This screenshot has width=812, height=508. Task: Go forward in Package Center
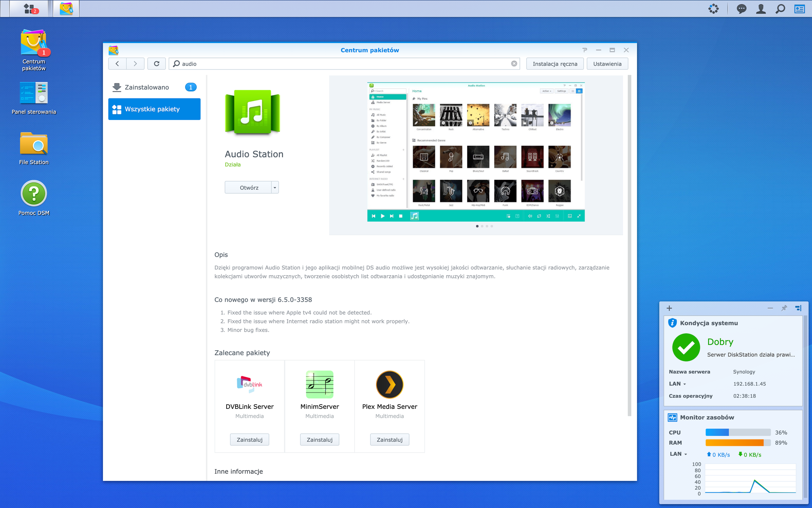[x=135, y=64]
